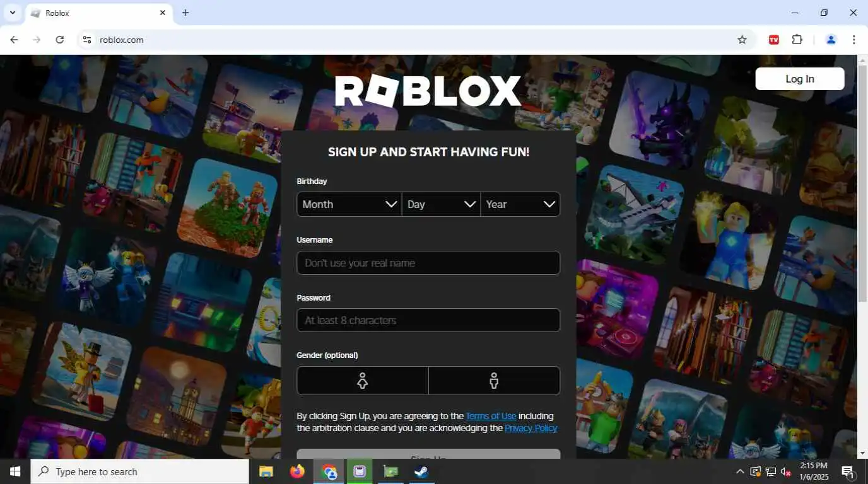This screenshot has height=484, width=868.
Task: Open the notification center icon
Action: pos(848,471)
